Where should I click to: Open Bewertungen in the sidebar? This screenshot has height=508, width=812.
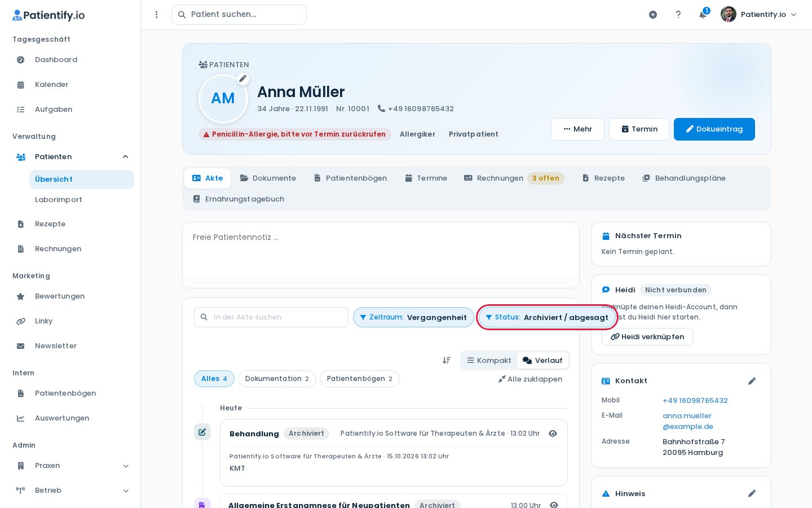tap(70, 296)
